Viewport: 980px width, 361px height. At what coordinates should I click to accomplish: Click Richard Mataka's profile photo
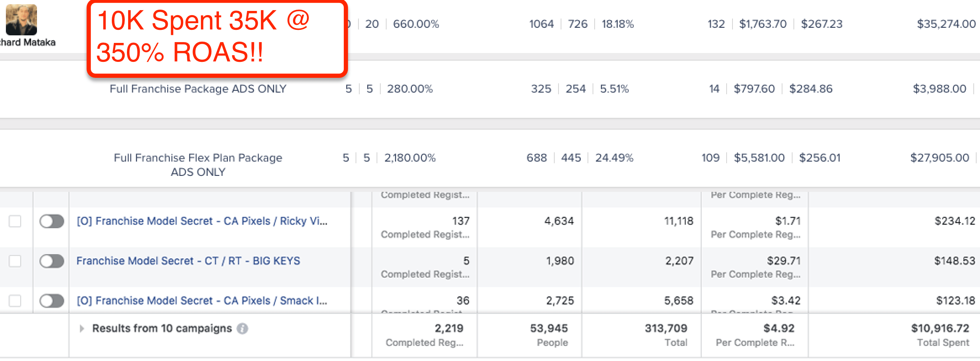pyautogui.click(x=21, y=20)
